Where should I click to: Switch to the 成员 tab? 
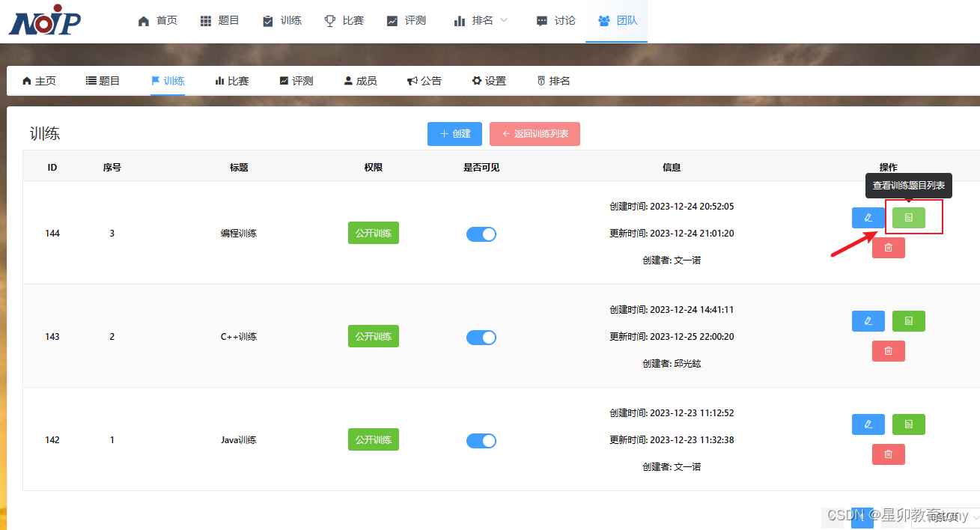360,80
